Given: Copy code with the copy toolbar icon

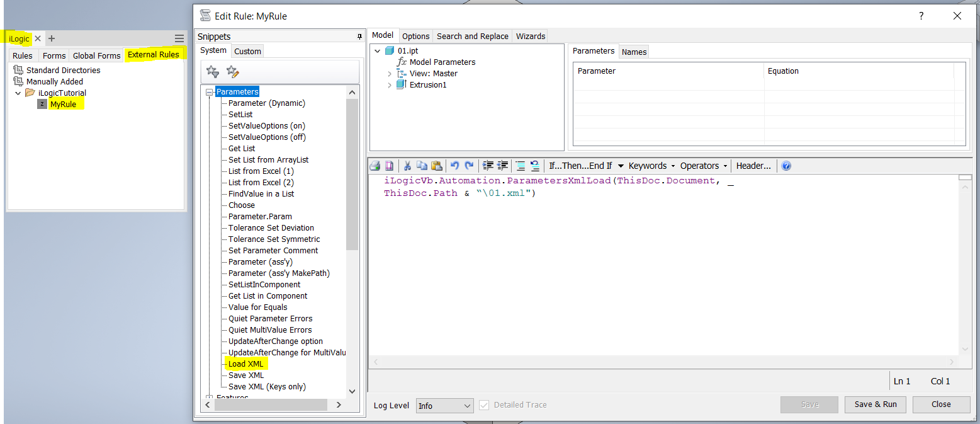Looking at the screenshot, I should coord(422,165).
